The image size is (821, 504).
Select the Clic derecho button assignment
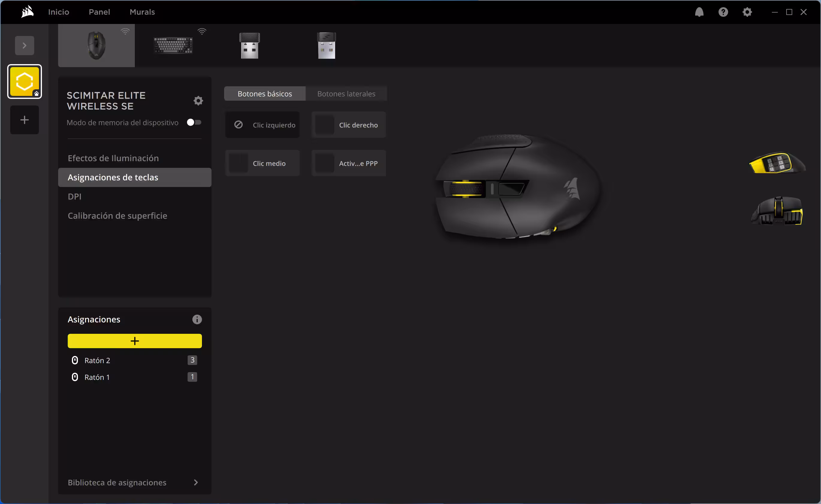click(x=349, y=125)
